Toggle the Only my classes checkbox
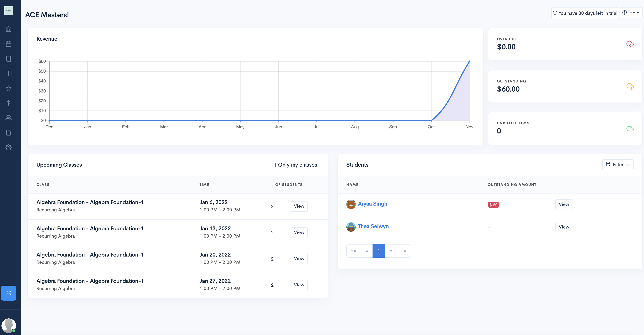 coord(273,165)
